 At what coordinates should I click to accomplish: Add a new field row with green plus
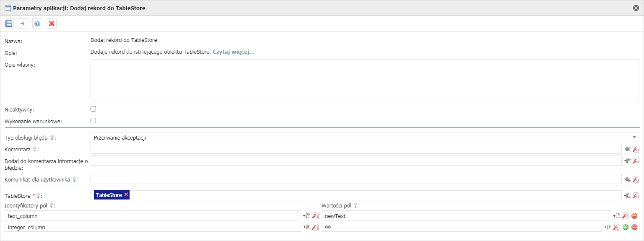click(626, 227)
